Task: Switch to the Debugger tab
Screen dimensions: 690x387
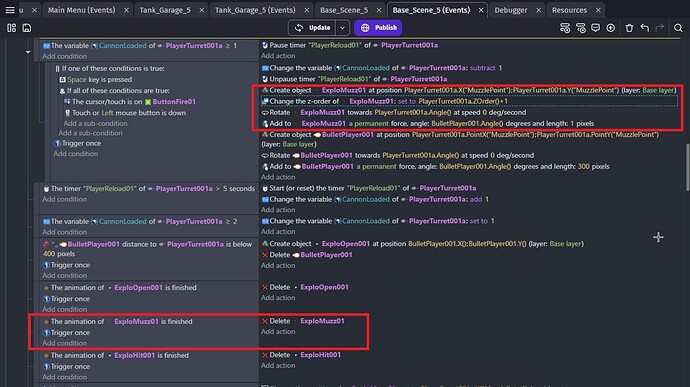Action: (510, 10)
